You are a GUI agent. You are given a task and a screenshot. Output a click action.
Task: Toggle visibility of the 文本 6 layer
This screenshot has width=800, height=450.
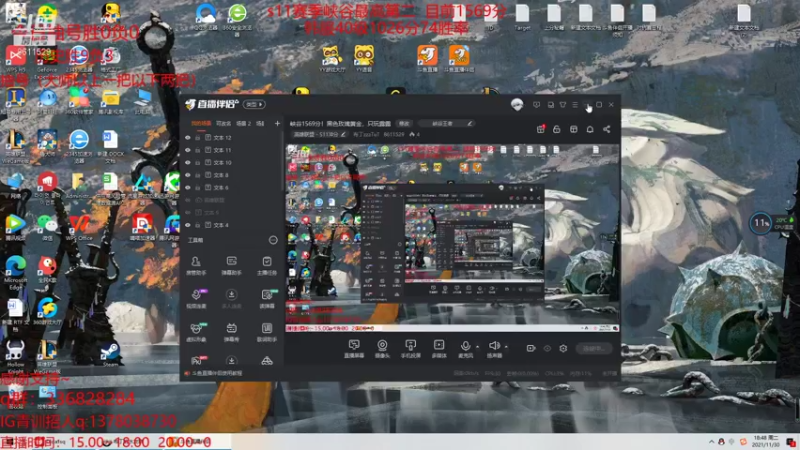(x=188, y=187)
